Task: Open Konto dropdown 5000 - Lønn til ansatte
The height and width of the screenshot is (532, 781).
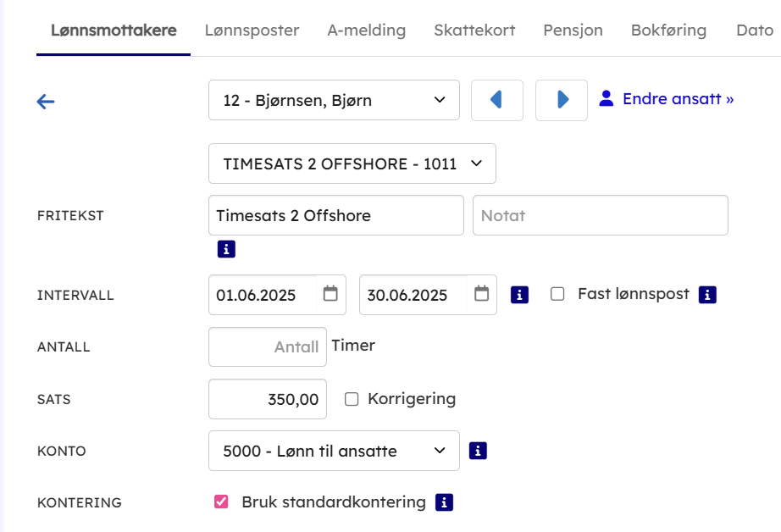Action: pos(334,451)
